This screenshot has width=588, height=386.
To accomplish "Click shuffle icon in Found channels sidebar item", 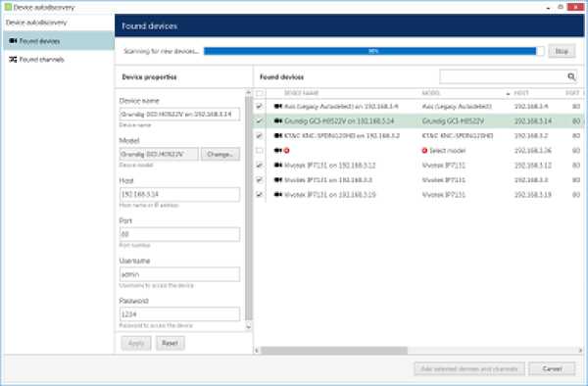I will (x=13, y=60).
